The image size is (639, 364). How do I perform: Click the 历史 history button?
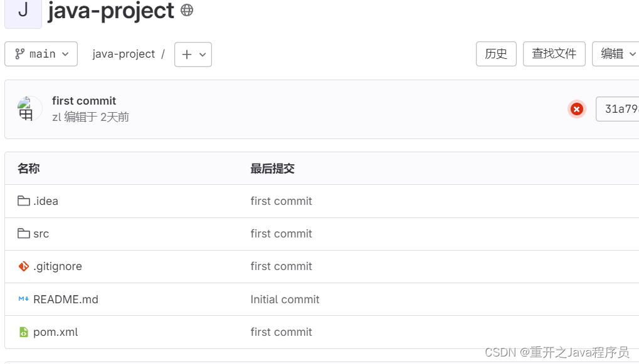pyautogui.click(x=496, y=54)
